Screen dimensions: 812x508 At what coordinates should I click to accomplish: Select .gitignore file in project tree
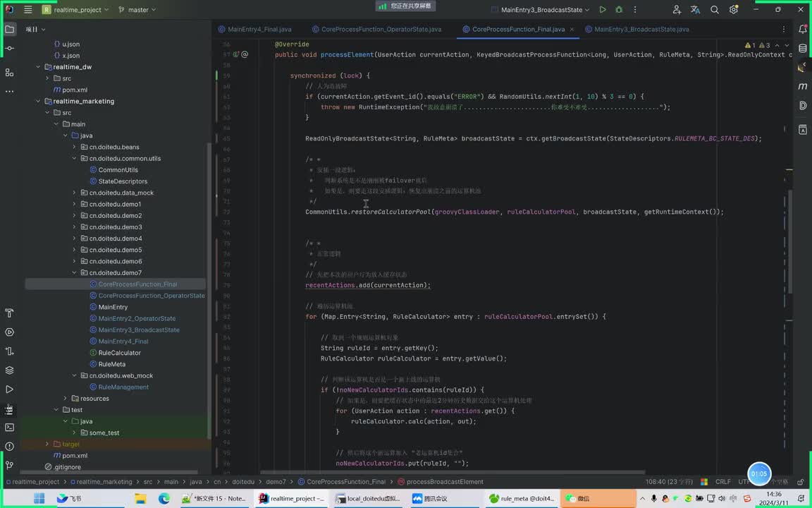click(x=68, y=466)
